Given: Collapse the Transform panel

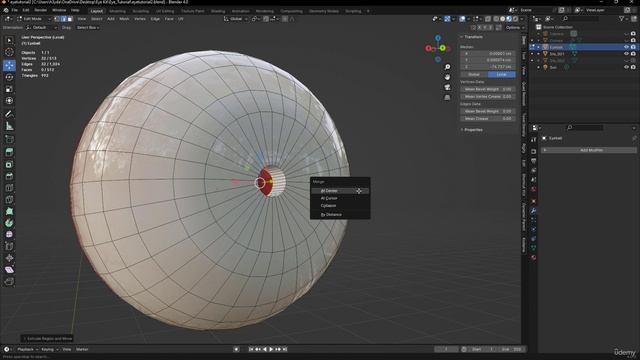Looking at the screenshot, I should 472,37.
